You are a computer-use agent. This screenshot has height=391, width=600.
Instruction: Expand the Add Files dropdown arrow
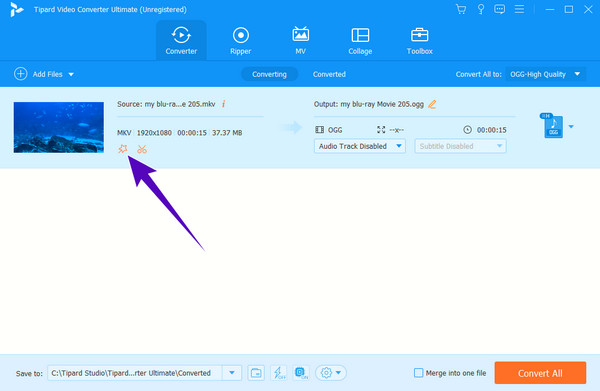[71, 74]
